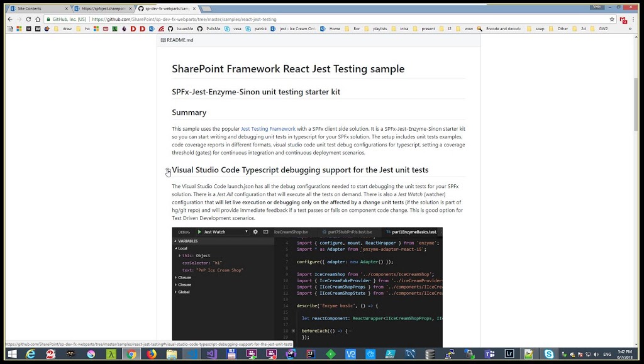Click the page vertical scrollbar thumb
The image size is (644, 364).
[636, 104]
